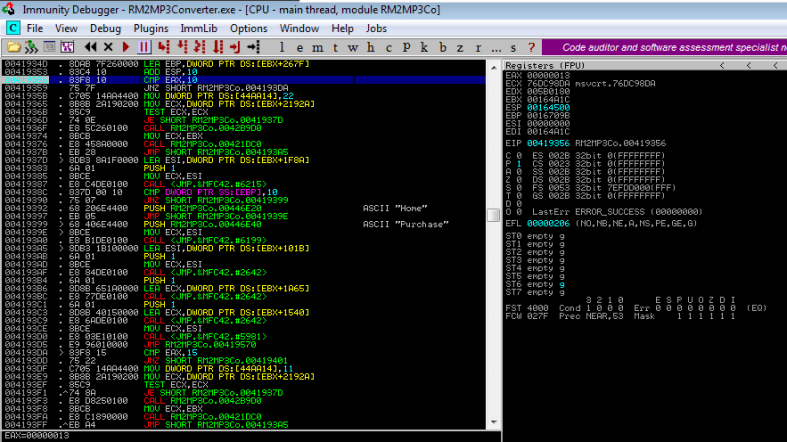Click the Close program X icon
Screen dimensions: 787x442
click(108, 47)
